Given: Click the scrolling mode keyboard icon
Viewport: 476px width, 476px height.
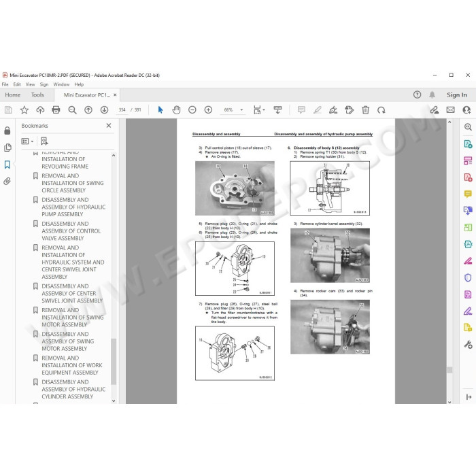Looking at the screenshot, I should pyautogui.click(x=277, y=110).
